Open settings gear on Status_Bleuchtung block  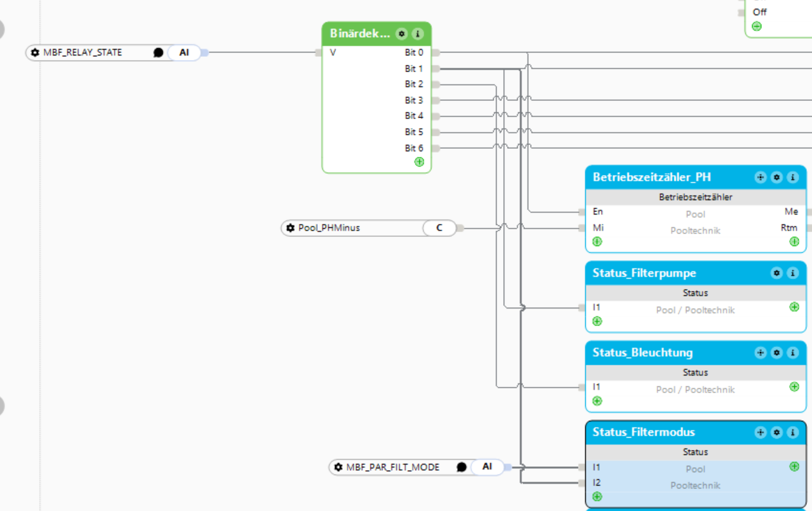777,353
